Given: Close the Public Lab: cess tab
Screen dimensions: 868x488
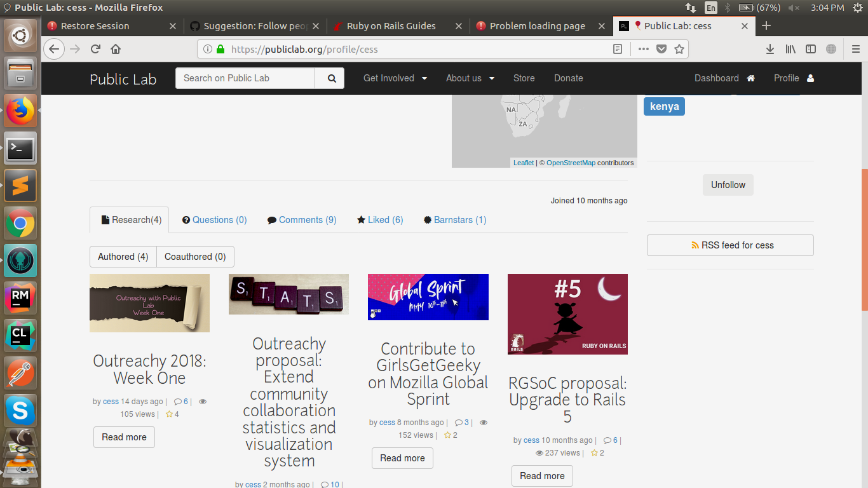Looking at the screenshot, I should pyautogui.click(x=745, y=26).
